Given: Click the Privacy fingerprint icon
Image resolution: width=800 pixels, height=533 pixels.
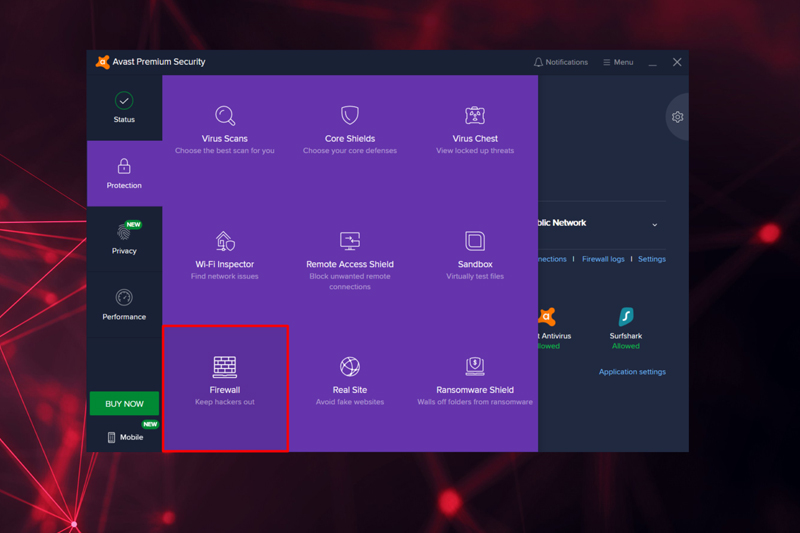Looking at the screenshot, I should [x=123, y=233].
